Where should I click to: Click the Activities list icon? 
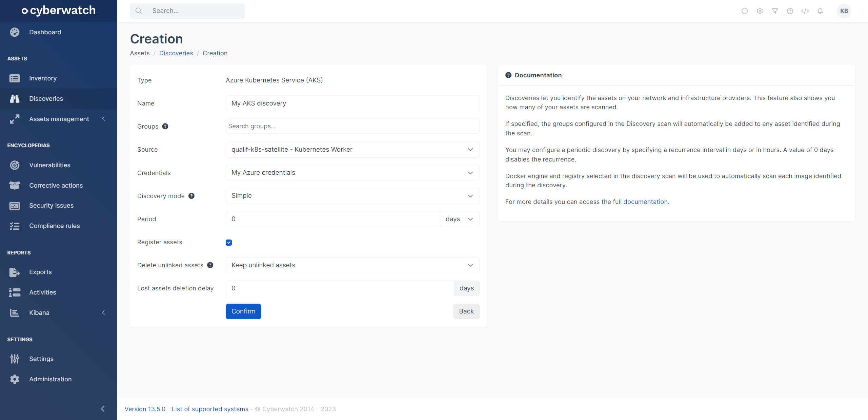click(x=15, y=292)
